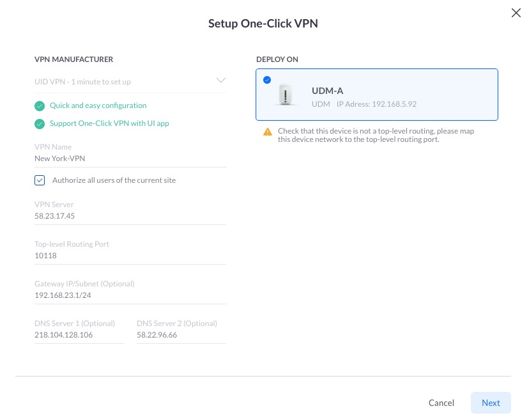The image size is (529, 420).
Task: Click green check beside Quick and easy configuration
Action: click(x=40, y=106)
